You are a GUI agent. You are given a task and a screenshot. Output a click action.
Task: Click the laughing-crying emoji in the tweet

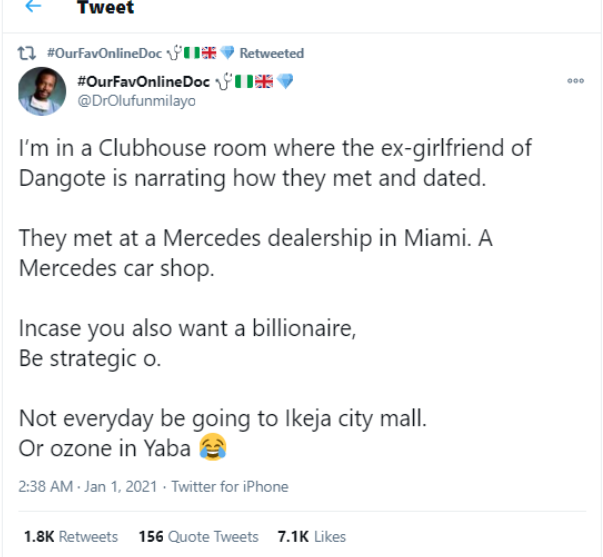click(x=212, y=448)
